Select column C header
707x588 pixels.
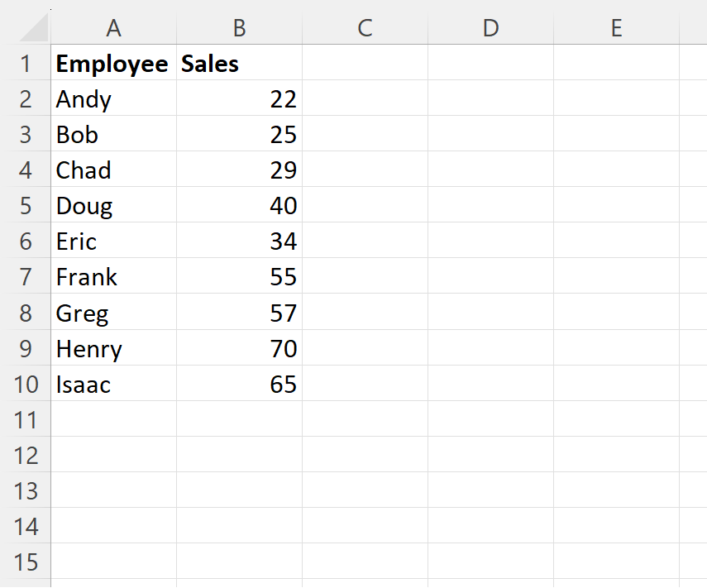pos(365,27)
